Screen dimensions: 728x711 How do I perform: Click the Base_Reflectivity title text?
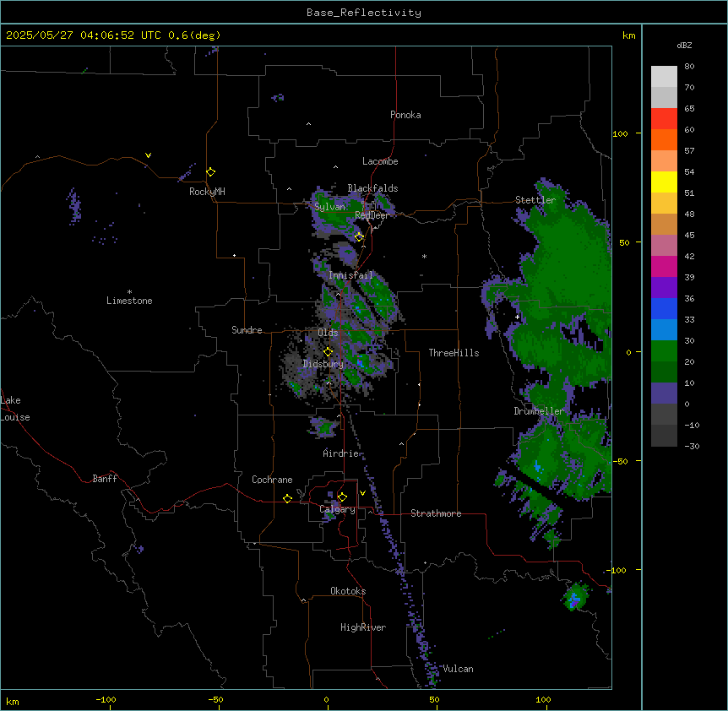364,13
